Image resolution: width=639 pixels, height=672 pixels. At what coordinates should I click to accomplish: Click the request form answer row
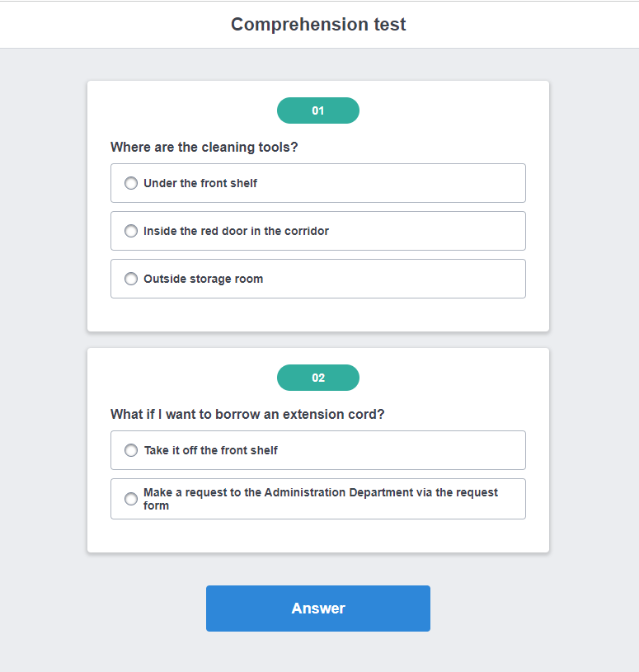click(x=318, y=498)
